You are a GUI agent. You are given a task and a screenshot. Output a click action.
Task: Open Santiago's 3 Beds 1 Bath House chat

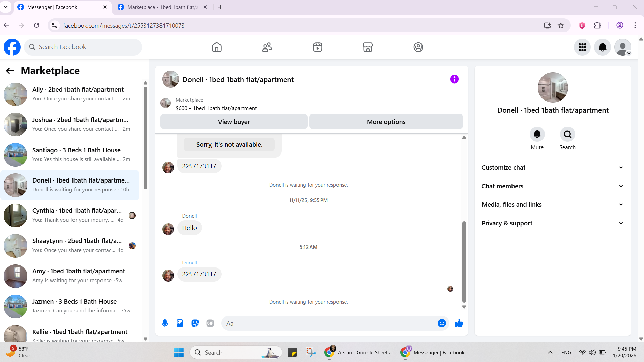70,155
